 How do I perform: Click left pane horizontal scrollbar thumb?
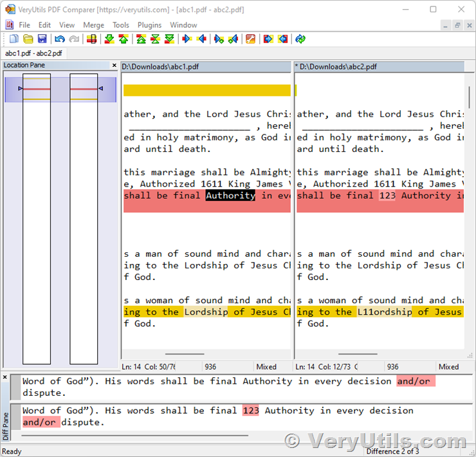[185, 354]
